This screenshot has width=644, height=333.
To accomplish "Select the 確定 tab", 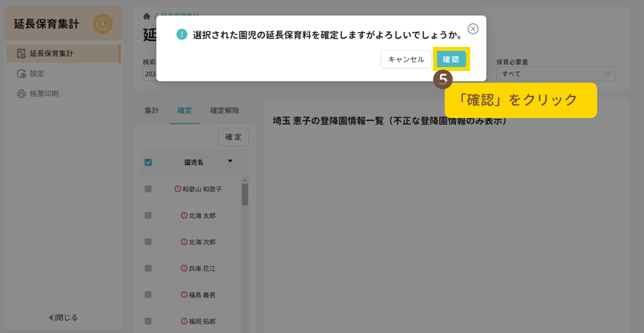I will (185, 111).
